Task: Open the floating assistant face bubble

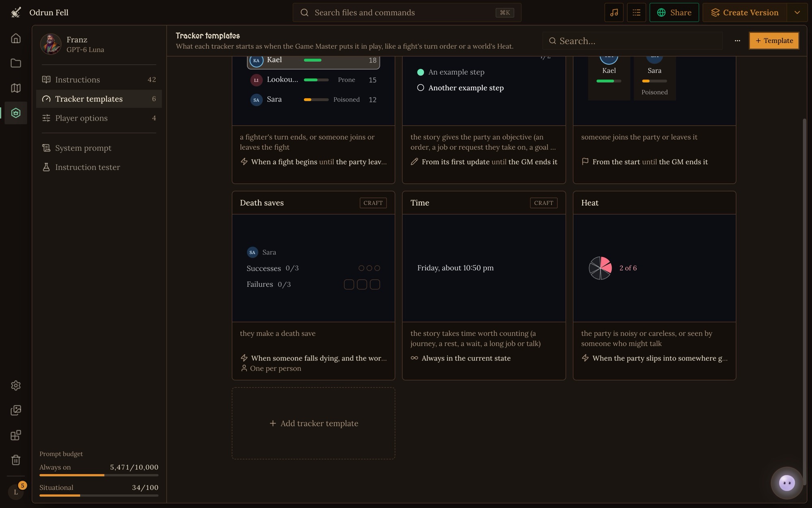Action: 787,483
